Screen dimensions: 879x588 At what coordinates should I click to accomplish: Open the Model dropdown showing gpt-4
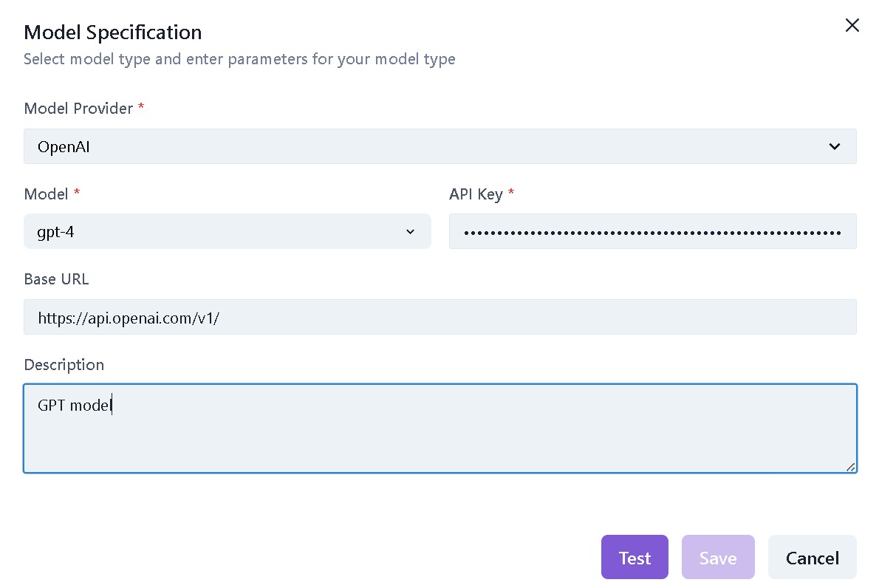227,231
